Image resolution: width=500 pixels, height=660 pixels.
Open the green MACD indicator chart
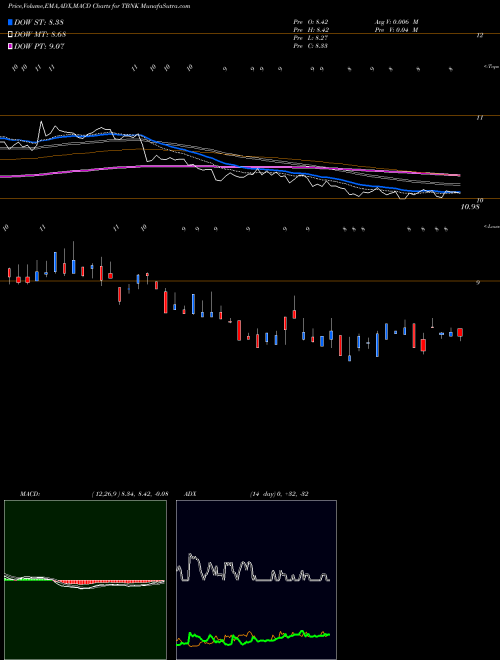tap(85, 580)
